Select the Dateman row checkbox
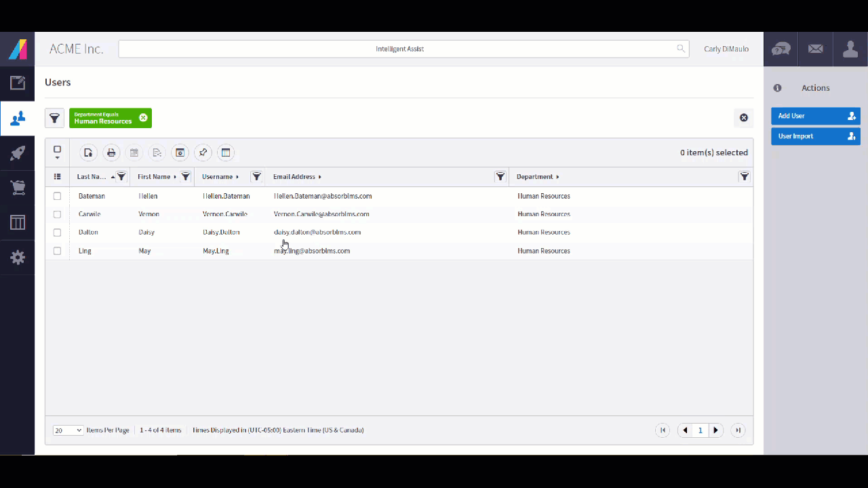868x488 pixels. (57, 196)
